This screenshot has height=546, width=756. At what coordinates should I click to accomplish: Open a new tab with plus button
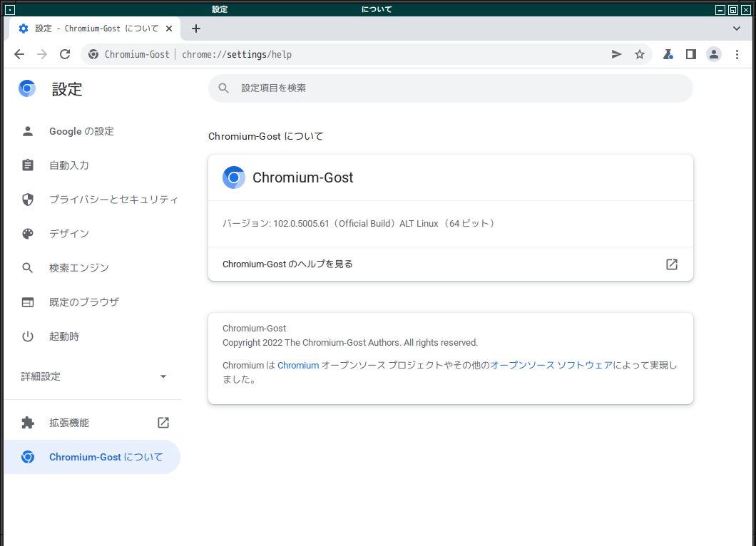tap(195, 29)
